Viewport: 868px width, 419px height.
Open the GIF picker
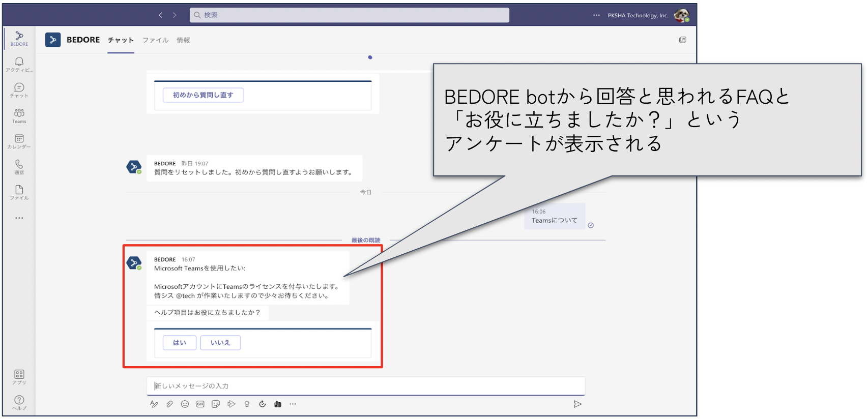pyautogui.click(x=200, y=404)
